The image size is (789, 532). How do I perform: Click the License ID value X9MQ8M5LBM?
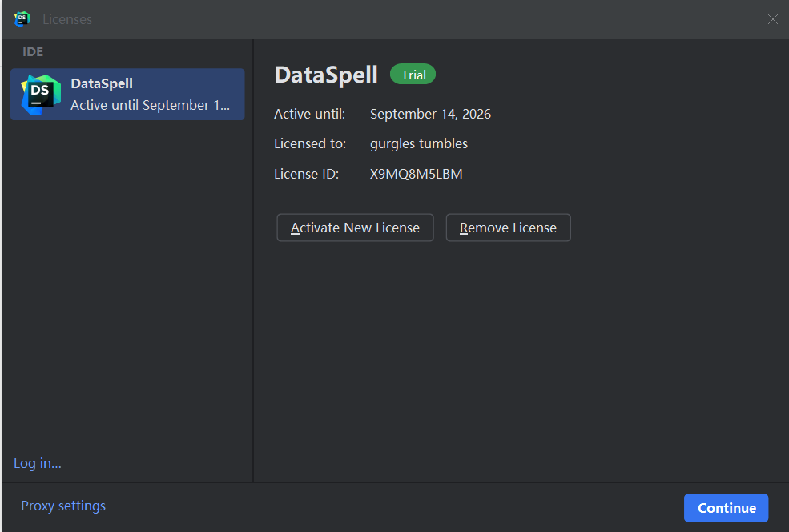coord(417,174)
